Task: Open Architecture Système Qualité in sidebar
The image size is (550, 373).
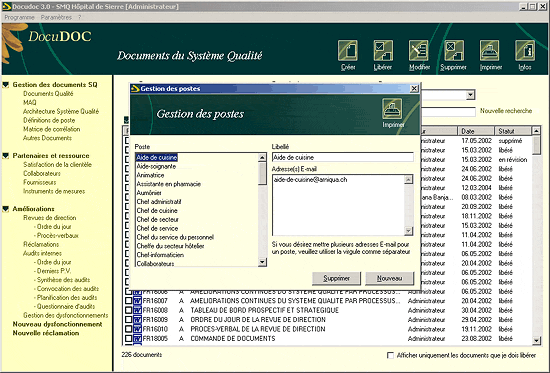Action: tap(61, 111)
